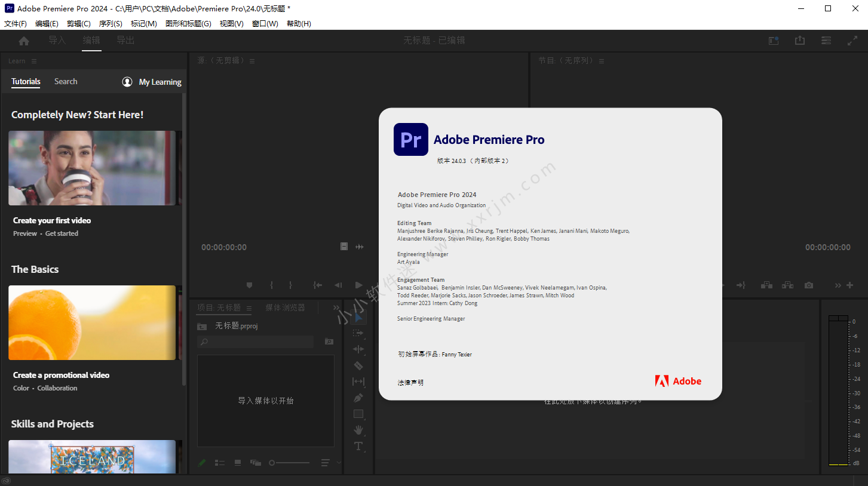
Task: Switch Project panel to List view
Action: pyautogui.click(x=220, y=463)
